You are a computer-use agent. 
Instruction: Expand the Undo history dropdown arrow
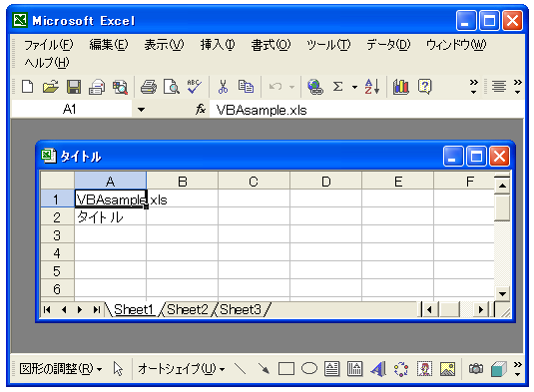[x=291, y=87]
